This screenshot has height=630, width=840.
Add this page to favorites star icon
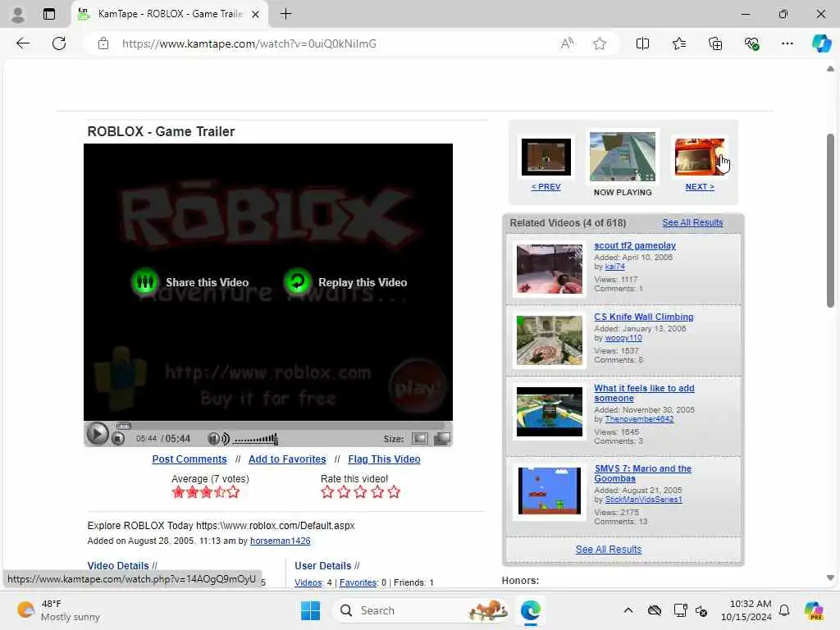tap(600, 43)
